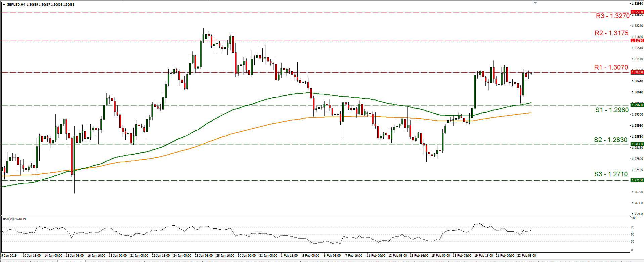Click the red 1.31750 price tag
The image size is (644, 262).
pos(637,41)
